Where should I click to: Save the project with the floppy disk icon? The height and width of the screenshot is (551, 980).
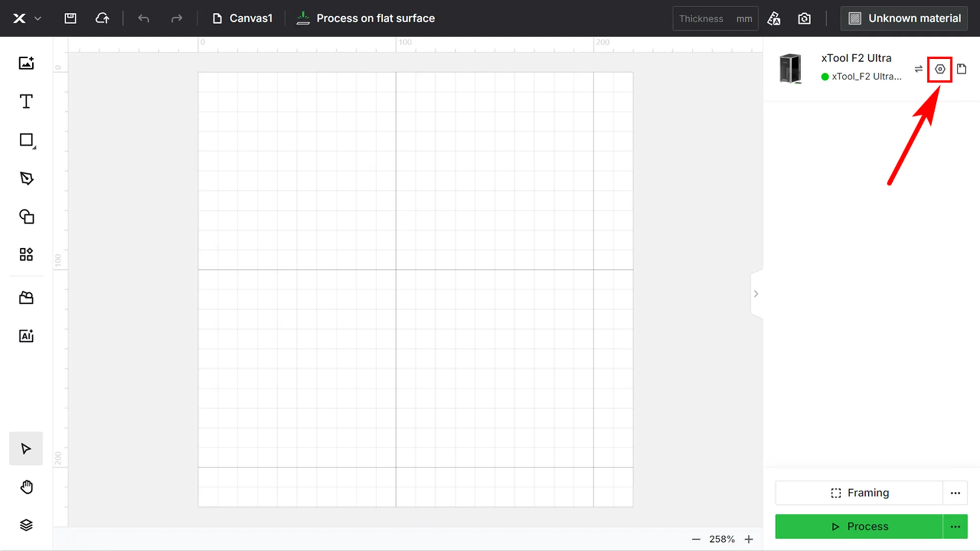[70, 19]
